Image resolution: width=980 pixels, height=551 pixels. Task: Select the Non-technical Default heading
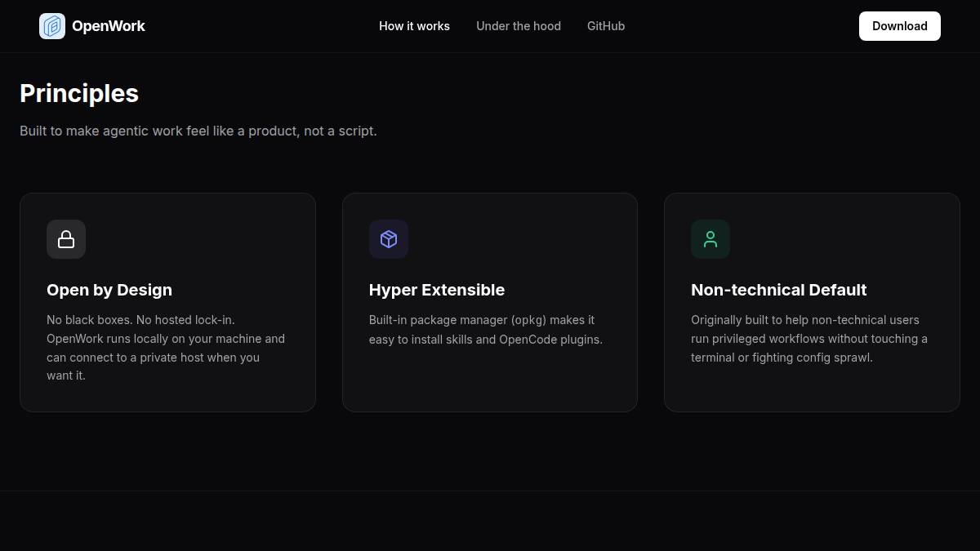coord(778,290)
